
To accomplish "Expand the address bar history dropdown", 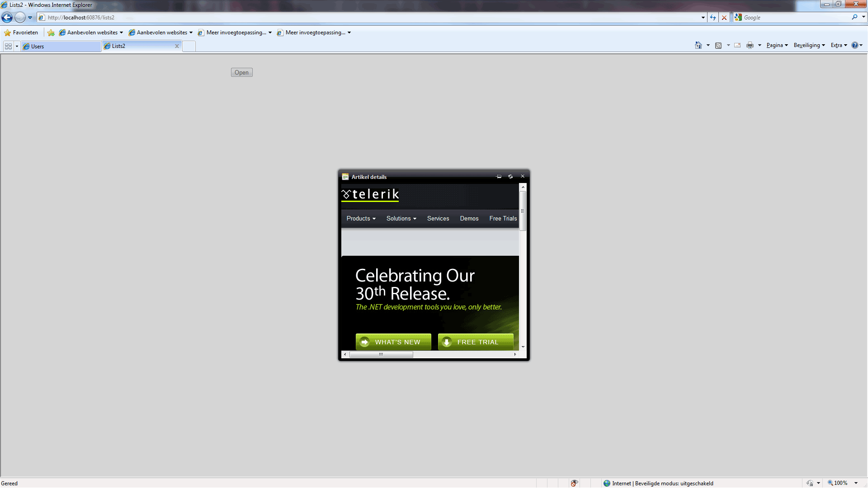I will (703, 18).
